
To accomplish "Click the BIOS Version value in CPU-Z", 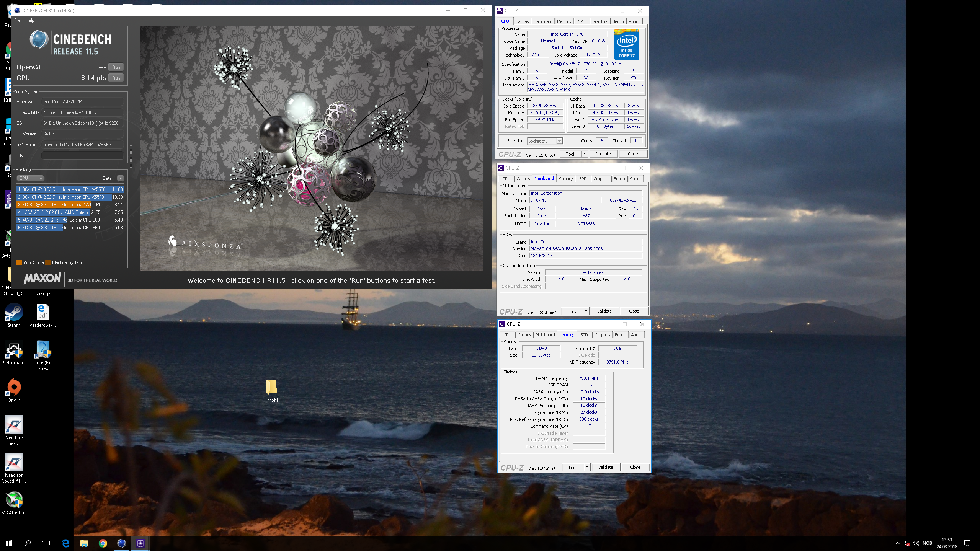I will click(586, 249).
